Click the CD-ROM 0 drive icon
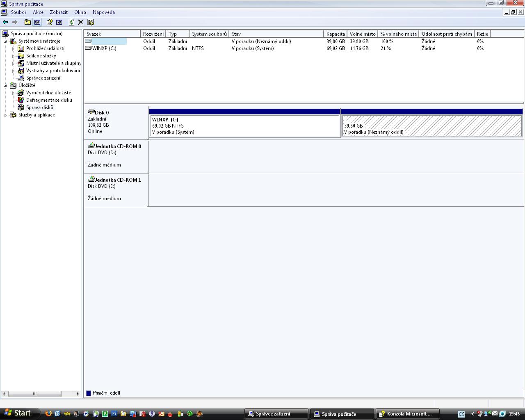Viewport: 525px width, 420px height. [x=91, y=146]
